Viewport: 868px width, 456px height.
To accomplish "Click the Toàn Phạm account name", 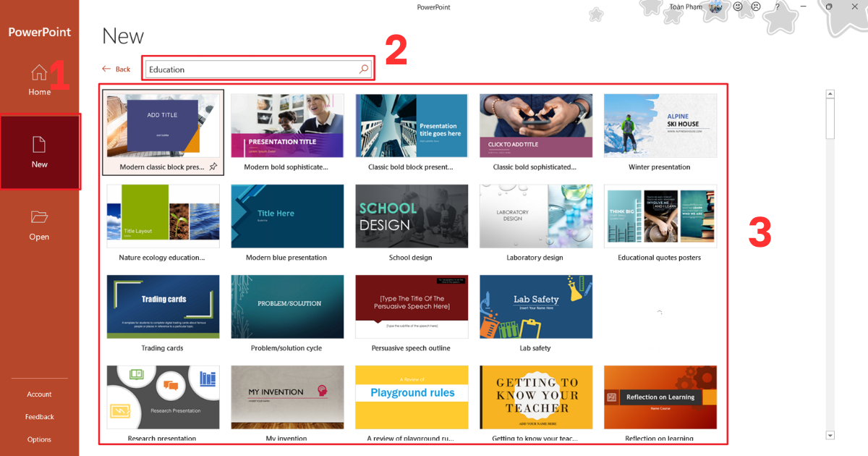I will point(686,7).
